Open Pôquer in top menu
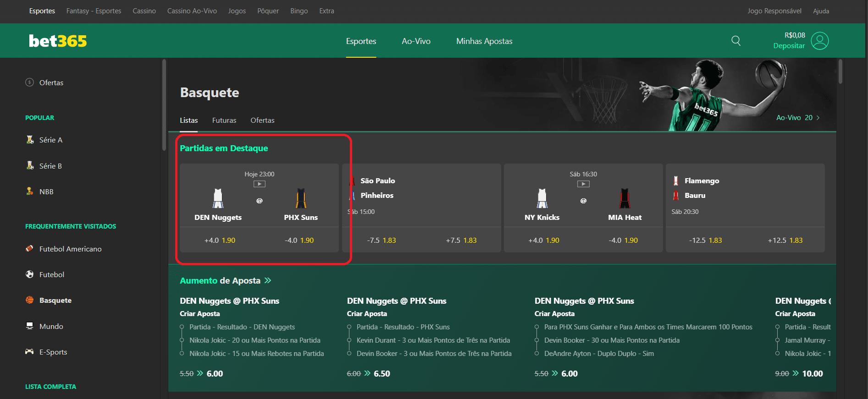868x399 pixels. [x=268, y=11]
